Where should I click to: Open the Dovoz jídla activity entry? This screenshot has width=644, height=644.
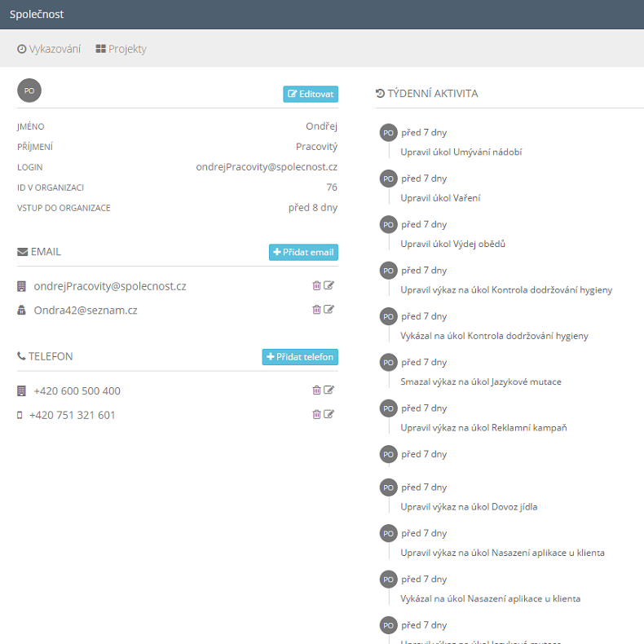point(469,506)
